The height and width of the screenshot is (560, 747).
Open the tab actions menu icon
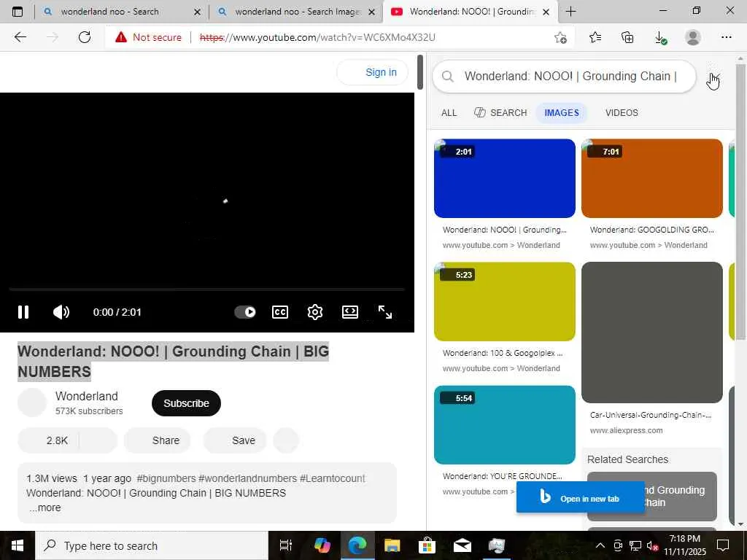pyautogui.click(x=18, y=12)
